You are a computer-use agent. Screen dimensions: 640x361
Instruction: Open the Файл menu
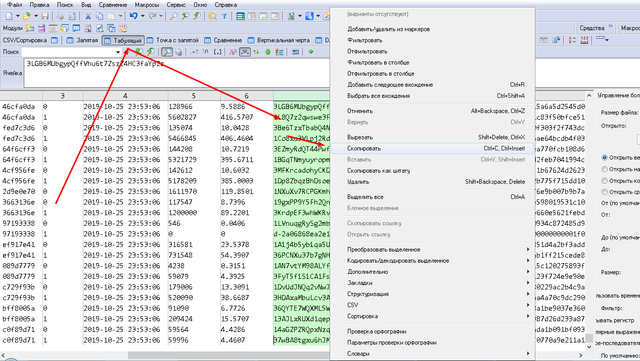[x=15, y=5]
